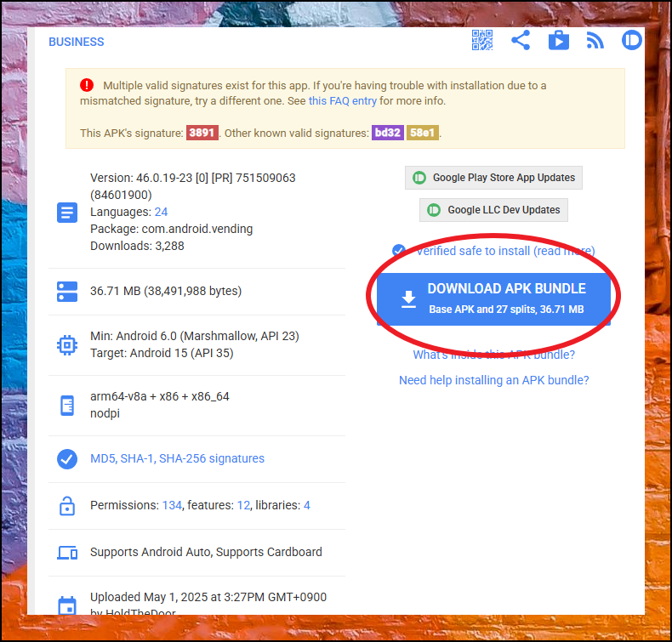Open the Google Play store icon

pos(559,40)
